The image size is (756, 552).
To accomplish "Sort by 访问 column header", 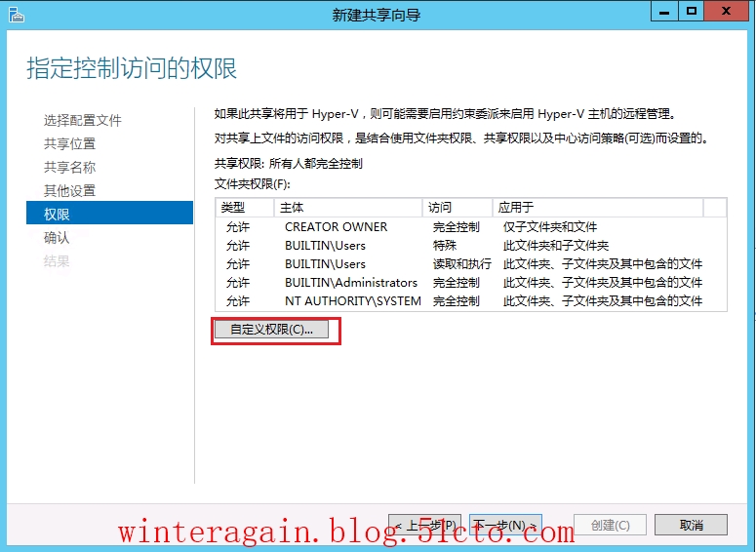I will pos(458,208).
